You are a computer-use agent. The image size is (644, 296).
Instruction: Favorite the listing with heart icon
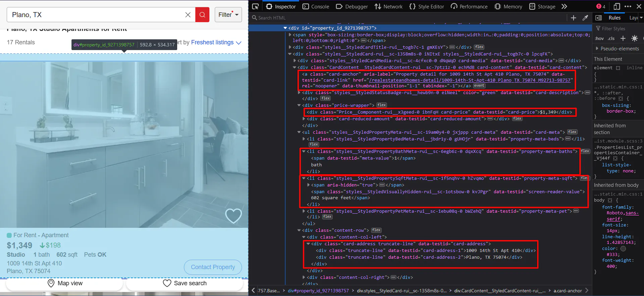pyautogui.click(x=233, y=216)
